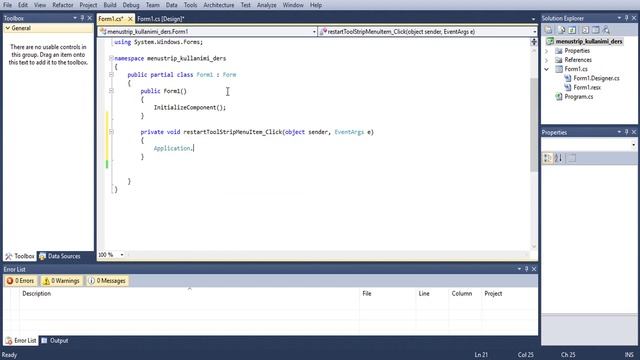
Task: Collapse the namespace code block
Action: [x=111, y=58]
